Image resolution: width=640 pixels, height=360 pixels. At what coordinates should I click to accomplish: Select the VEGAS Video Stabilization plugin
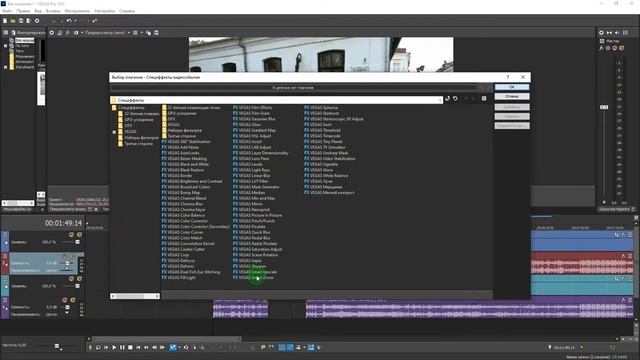pos(330,158)
